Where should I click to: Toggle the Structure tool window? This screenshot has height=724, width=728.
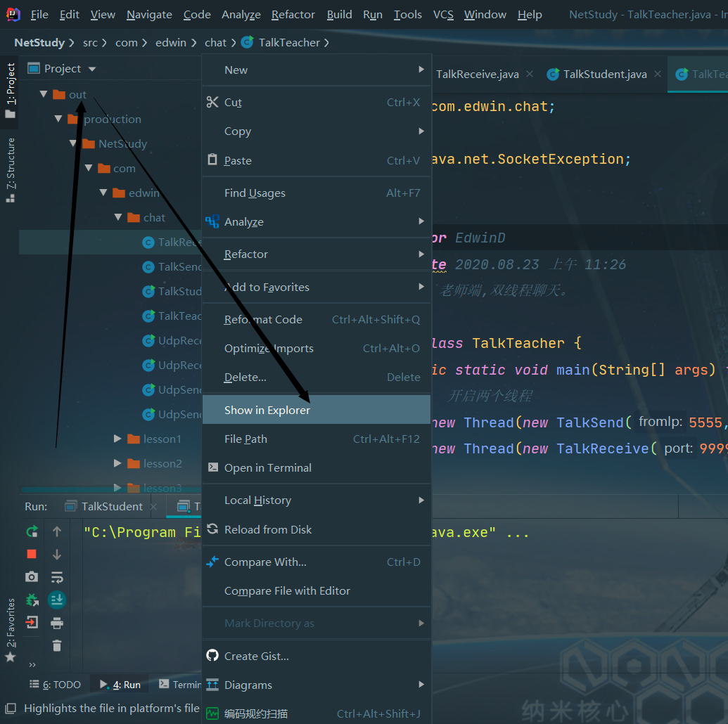11,170
